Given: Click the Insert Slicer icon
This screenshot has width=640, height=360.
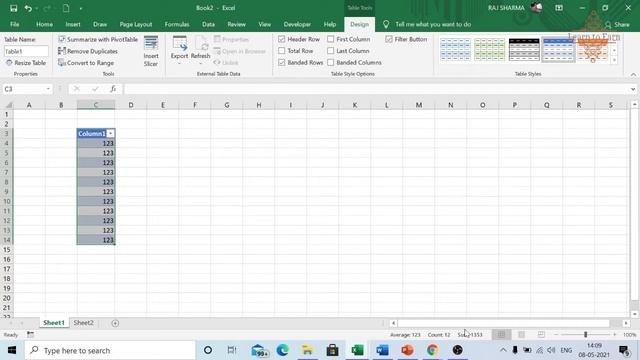Looking at the screenshot, I should (x=151, y=44).
